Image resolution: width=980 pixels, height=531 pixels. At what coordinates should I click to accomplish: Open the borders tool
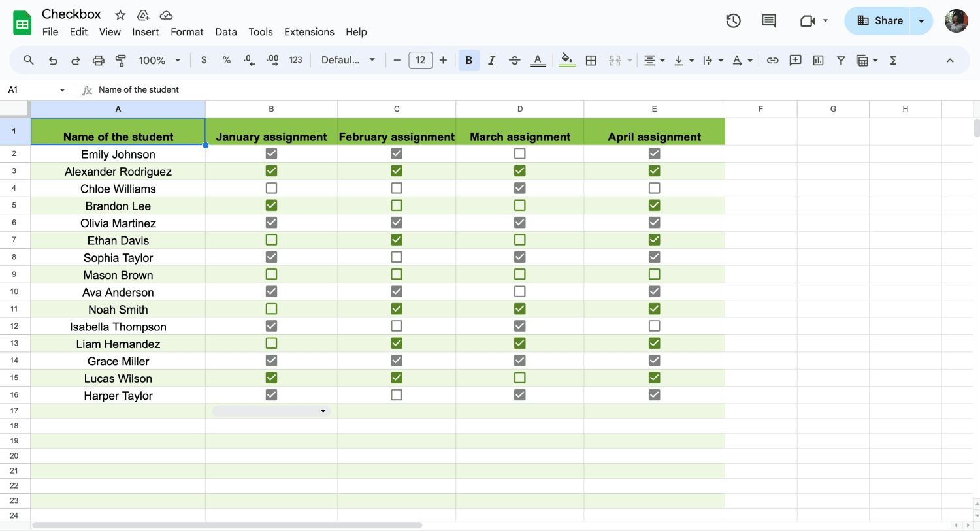click(x=591, y=60)
